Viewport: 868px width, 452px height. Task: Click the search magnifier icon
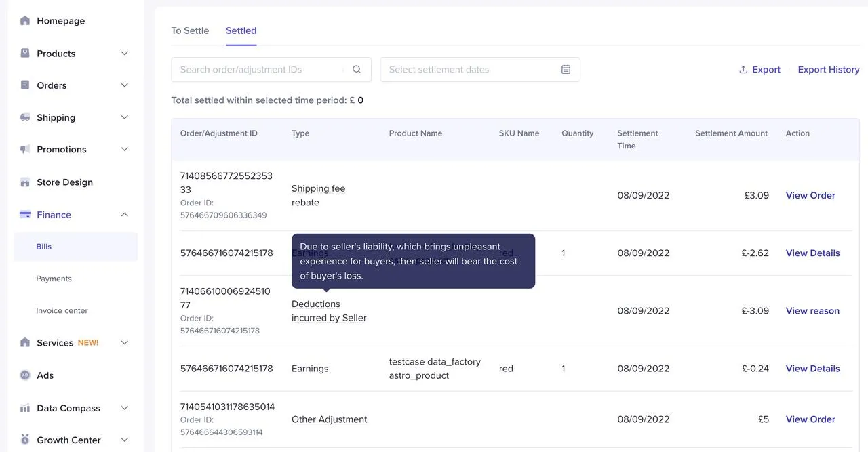click(x=357, y=70)
